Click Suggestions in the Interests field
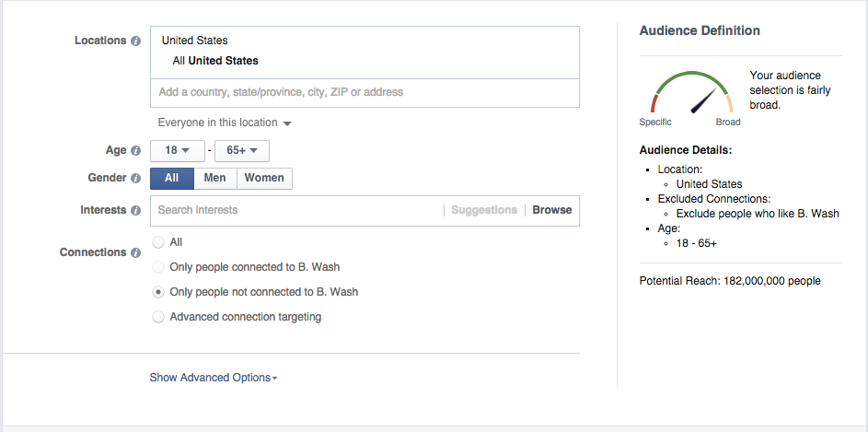Image resolution: width=868 pixels, height=432 pixels. coord(484,210)
